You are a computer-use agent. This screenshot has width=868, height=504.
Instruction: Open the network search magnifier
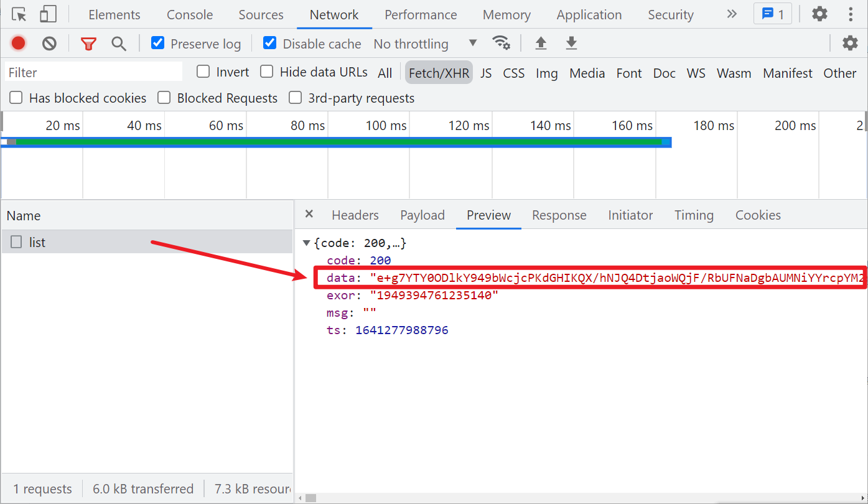tap(119, 44)
